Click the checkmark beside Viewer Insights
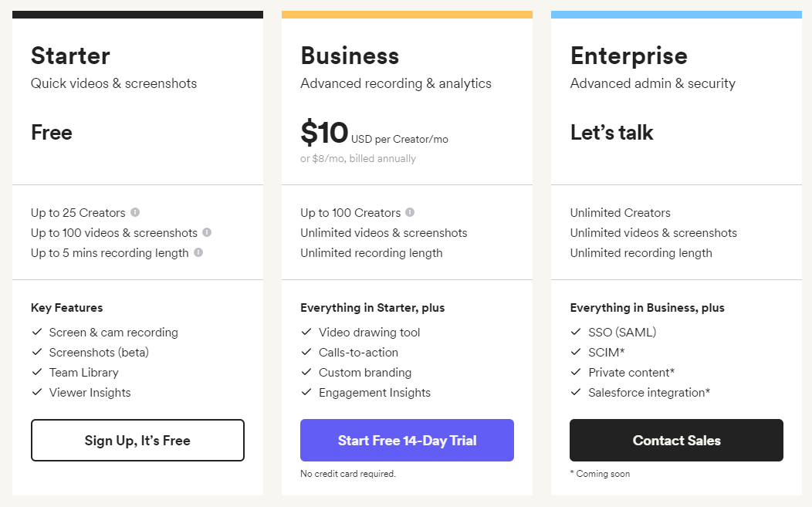This screenshot has width=812, height=507. click(x=37, y=392)
